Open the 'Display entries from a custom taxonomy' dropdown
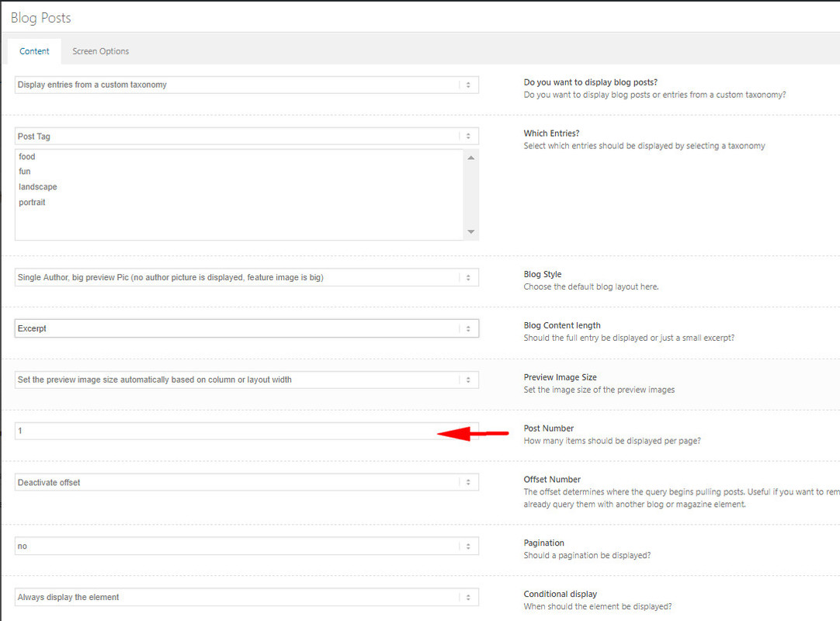This screenshot has height=621, width=840. tap(246, 85)
